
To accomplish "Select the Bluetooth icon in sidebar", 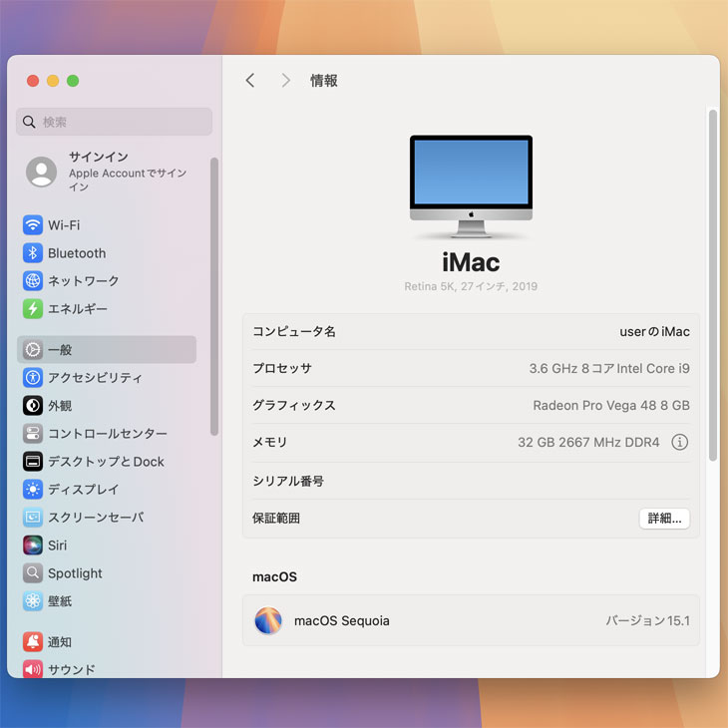I will (33, 253).
